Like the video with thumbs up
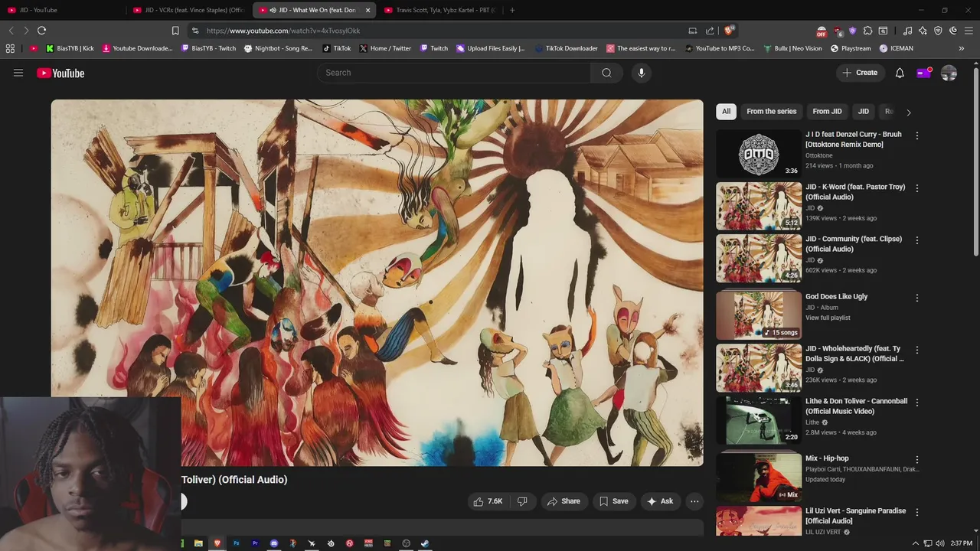The width and height of the screenshot is (980, 551). point(487,501)
